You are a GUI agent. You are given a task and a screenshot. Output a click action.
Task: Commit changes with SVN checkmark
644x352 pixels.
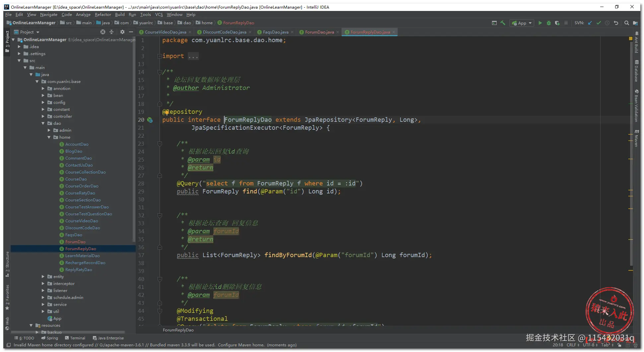599,23
